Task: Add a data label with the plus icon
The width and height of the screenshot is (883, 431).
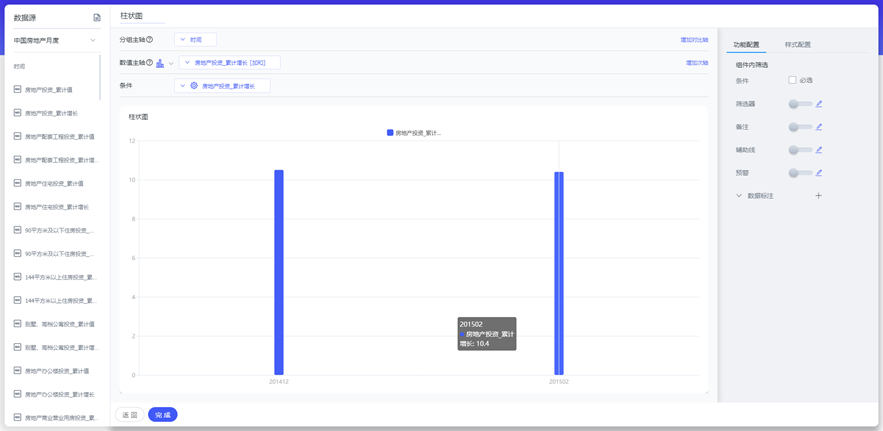Action: click(818, 196)
